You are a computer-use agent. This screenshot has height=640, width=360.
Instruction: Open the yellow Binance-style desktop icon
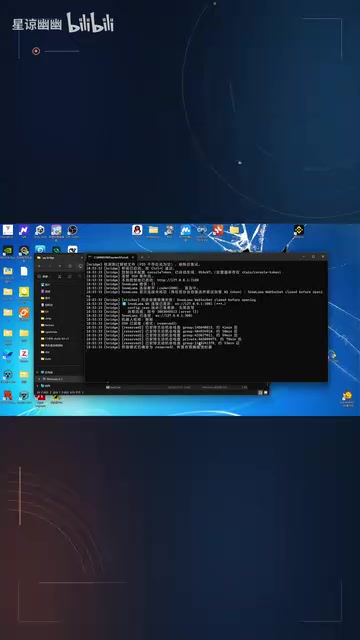[299, 230]
